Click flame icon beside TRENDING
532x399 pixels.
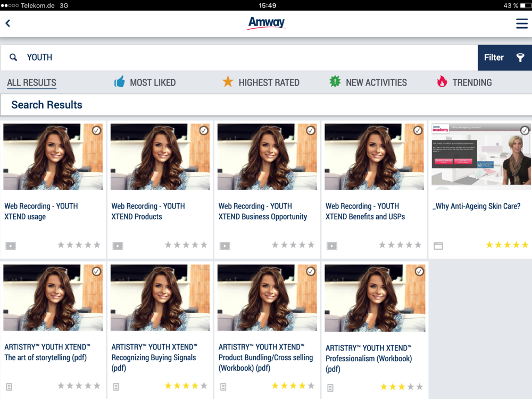442,81
